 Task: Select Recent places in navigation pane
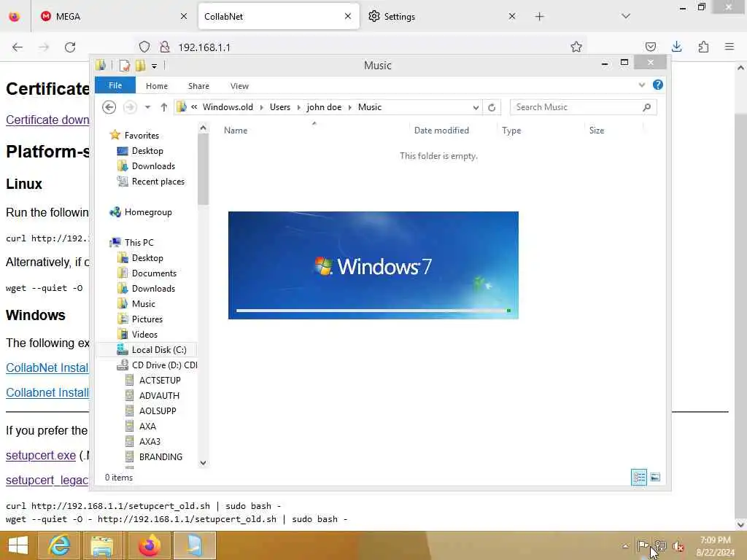[158, 182]
